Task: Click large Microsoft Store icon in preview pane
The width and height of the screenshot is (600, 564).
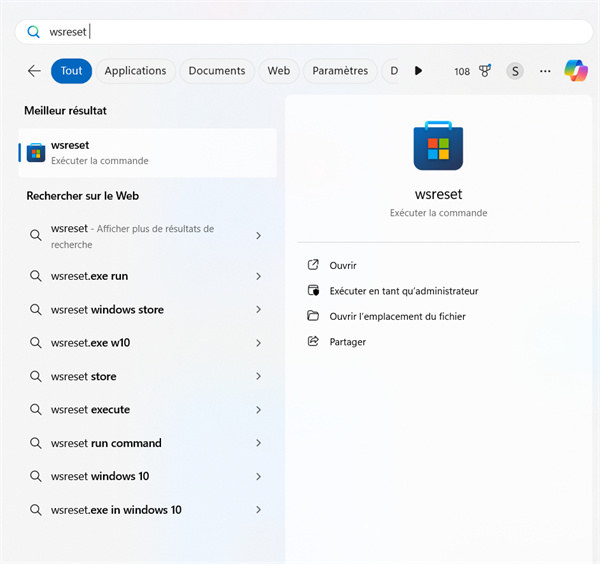Action: point(438,146)
